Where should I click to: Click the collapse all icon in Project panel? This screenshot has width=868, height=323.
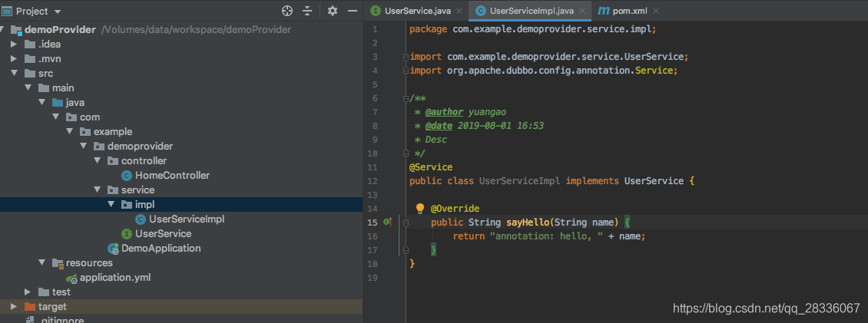tap(307, 11)
